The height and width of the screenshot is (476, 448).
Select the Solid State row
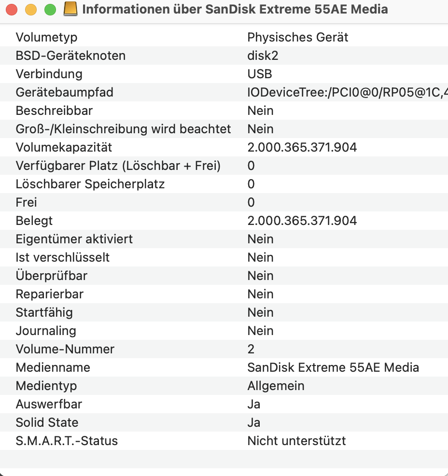[x=47, y=422]
